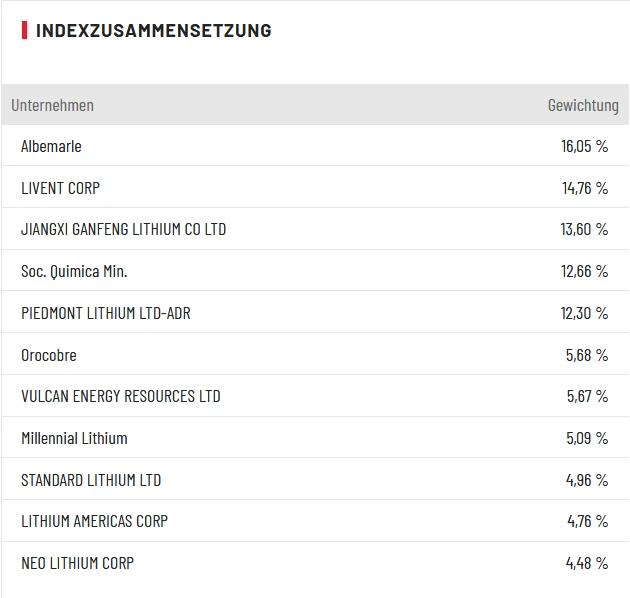
Task: Select LITHIUM AMERICAS CORP row
Action: tap(94, 521)
